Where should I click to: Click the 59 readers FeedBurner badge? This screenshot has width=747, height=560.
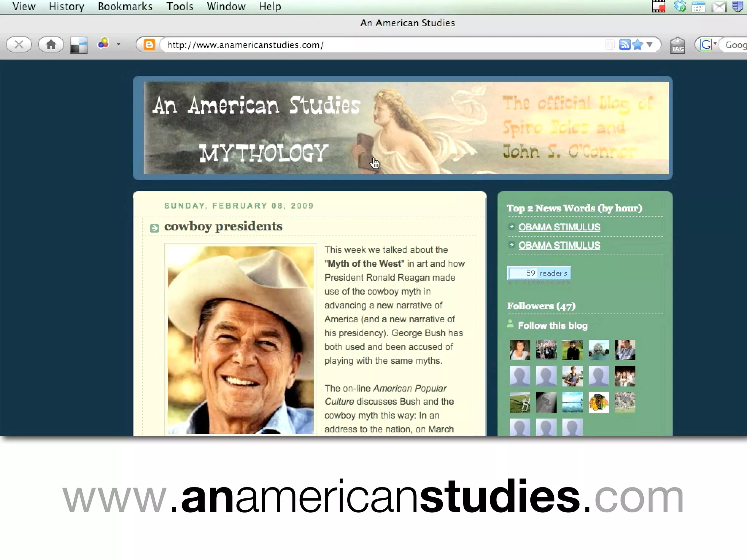coord(539,273)
